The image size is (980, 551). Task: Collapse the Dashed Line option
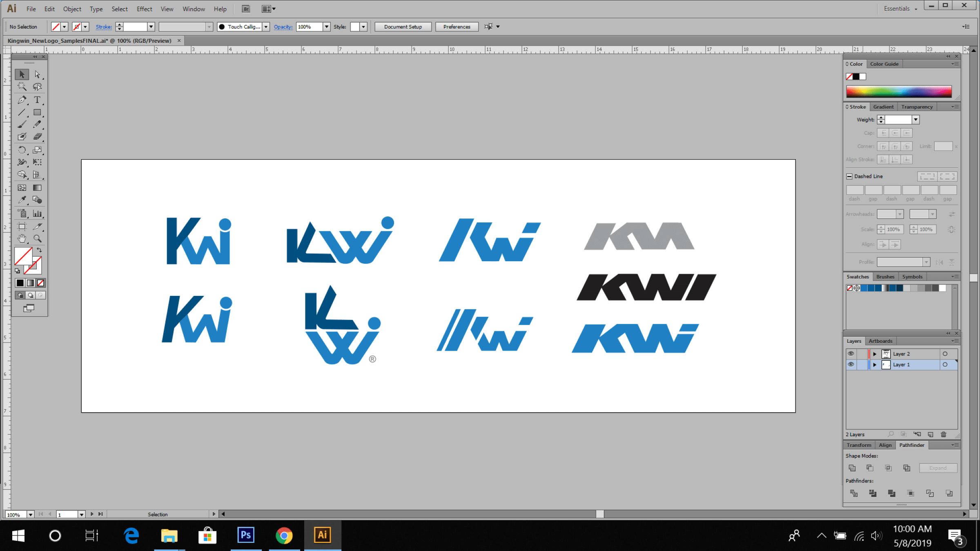click(849, 176)
